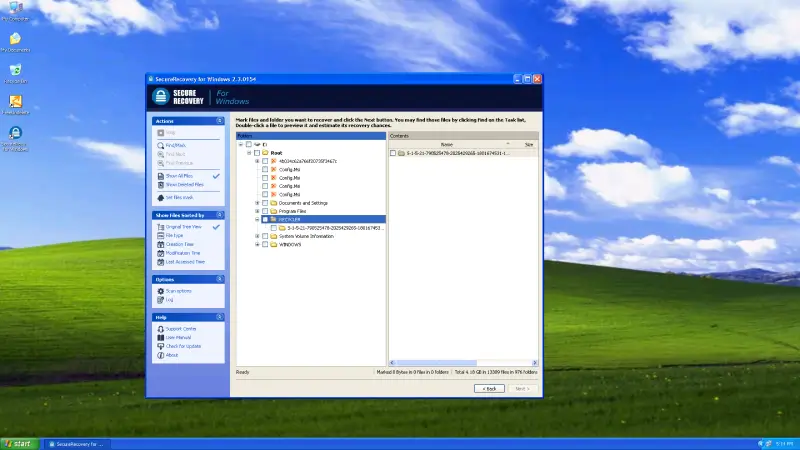This screenshot has width=800, height=450.
Task: Click the Show All Files document icon
Action: 161,176
